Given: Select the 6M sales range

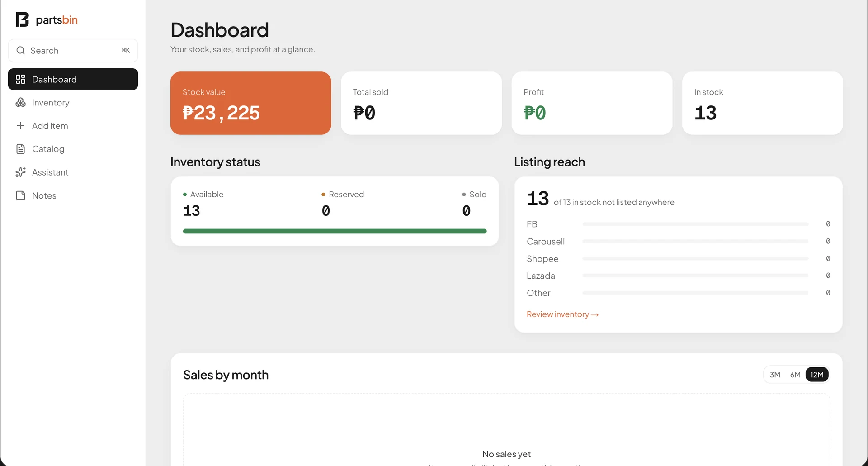Looking at the screenshot, I should tap(795, 375).
